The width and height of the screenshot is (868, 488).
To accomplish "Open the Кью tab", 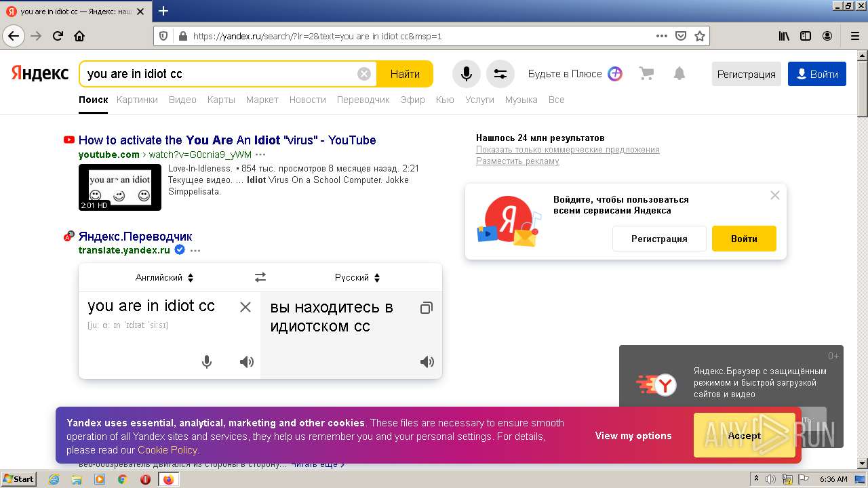I will tap(445, 100).
